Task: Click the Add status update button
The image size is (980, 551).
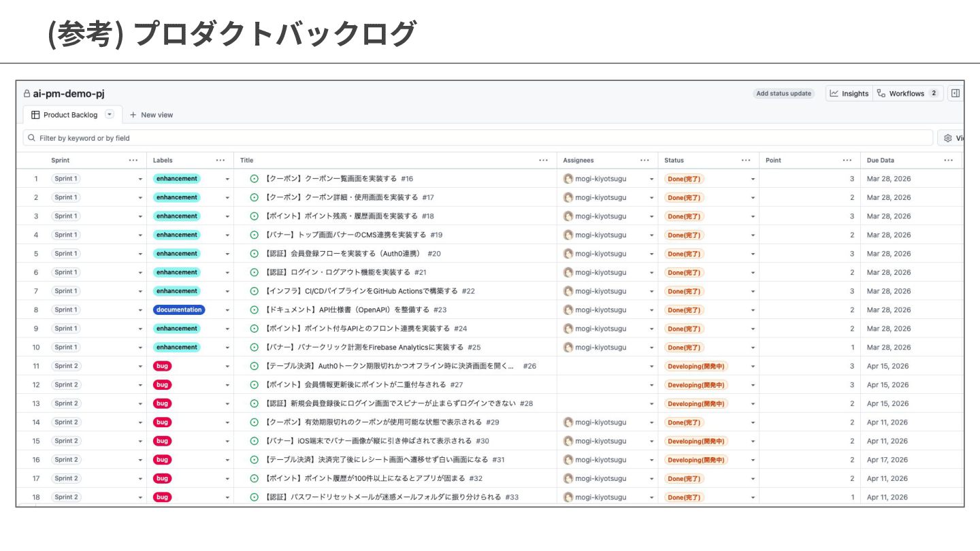Action: [x=784, y=94]
